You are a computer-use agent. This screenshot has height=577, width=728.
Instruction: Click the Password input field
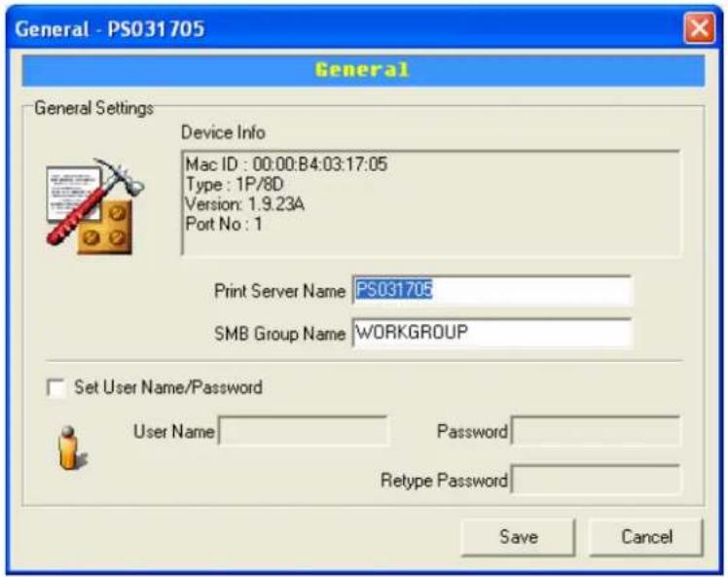point(597,431)
